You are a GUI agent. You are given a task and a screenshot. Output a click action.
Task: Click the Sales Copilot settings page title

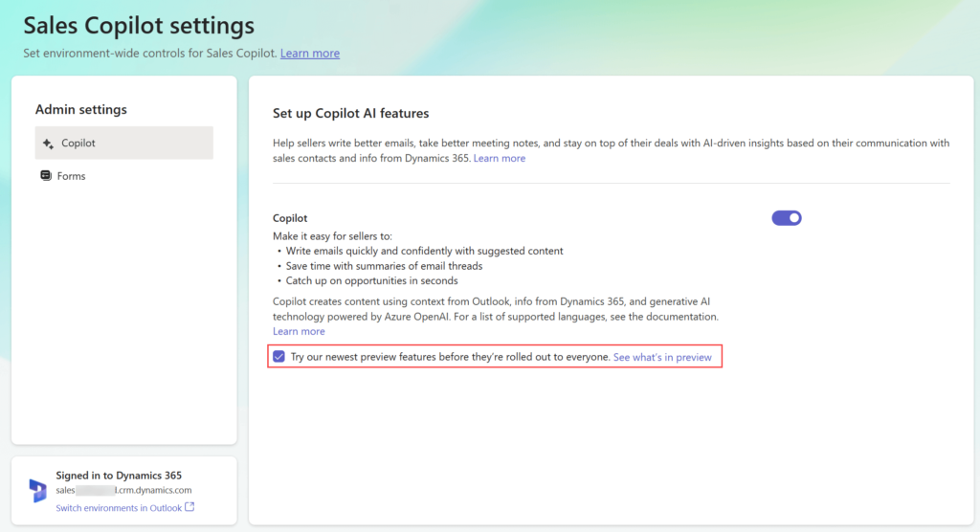click(139, 24)
